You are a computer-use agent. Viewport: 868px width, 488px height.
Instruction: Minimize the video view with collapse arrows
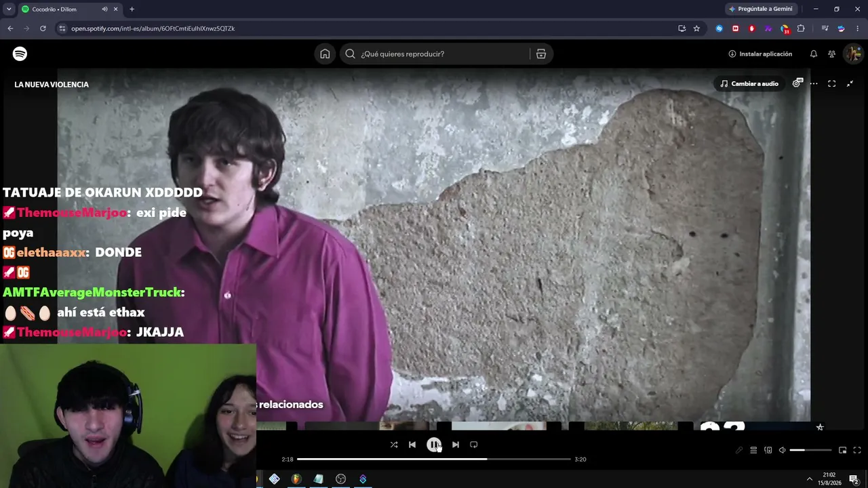click(850, 83)
